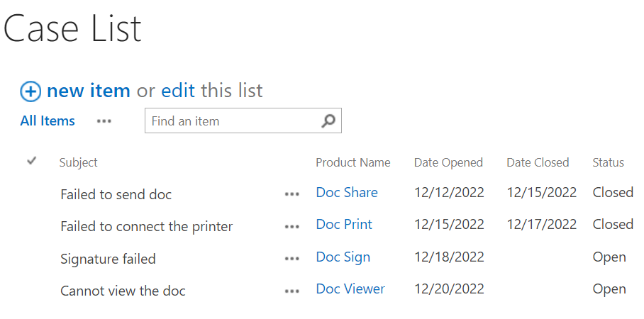Click the search magnifier icon

point(328,121)
